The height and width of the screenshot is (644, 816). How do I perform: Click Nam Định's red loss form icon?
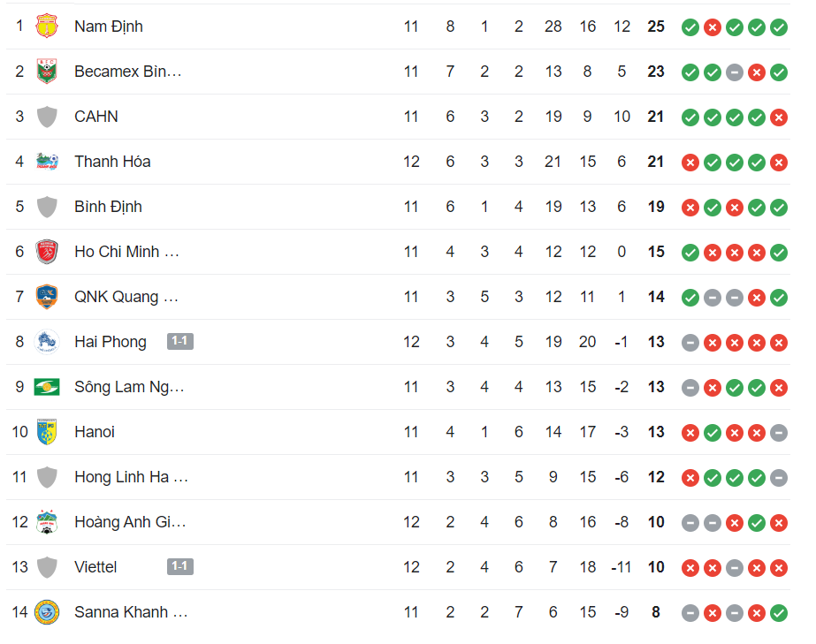(x=713, y=27)
